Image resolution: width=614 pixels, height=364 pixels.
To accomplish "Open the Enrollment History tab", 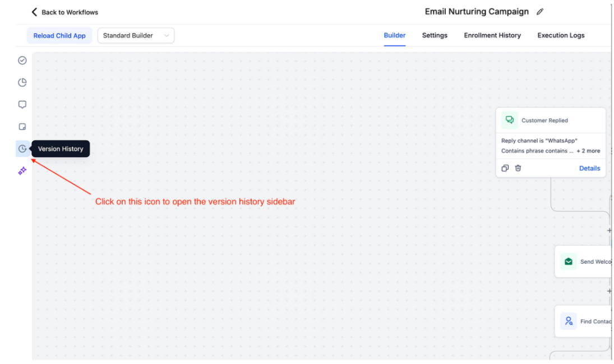I will click(492, 35).
